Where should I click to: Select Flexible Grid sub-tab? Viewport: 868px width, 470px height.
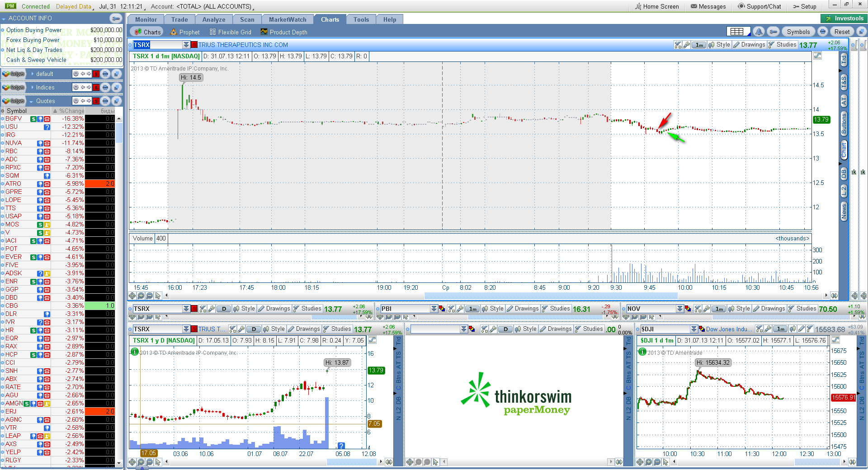(230, 32)
